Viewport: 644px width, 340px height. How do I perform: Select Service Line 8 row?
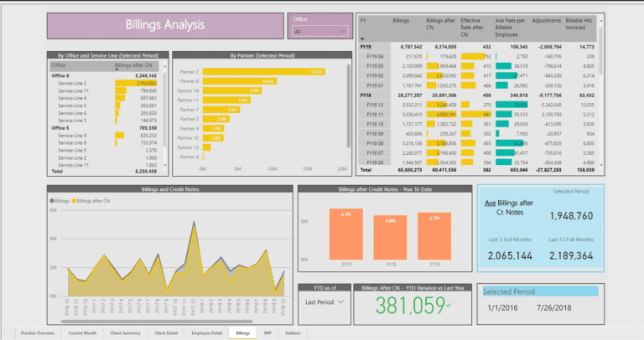pos(104,142)
